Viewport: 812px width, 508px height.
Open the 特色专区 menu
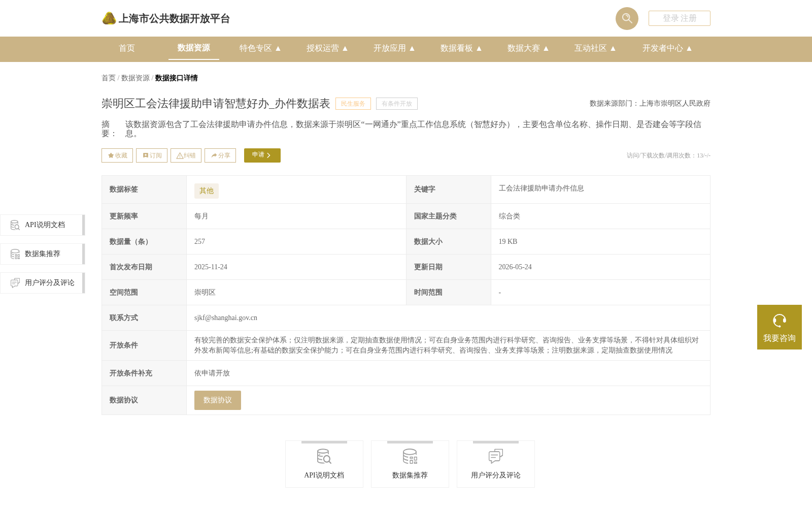[x=260, y=48]
